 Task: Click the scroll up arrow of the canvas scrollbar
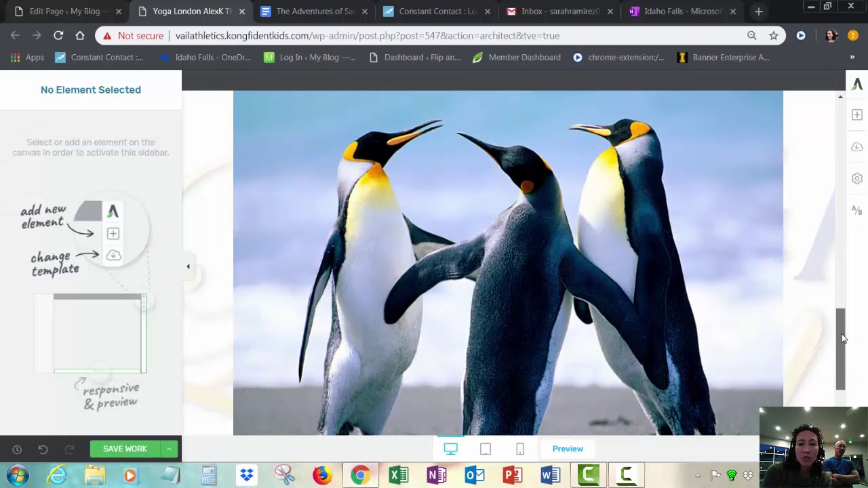pos(840,98)
